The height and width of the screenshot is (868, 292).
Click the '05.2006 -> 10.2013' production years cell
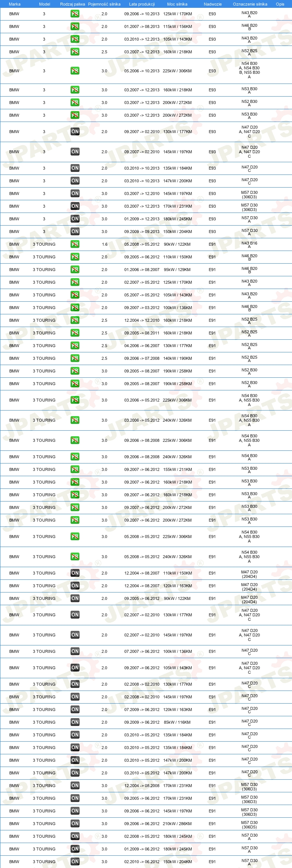click(142, 71)
